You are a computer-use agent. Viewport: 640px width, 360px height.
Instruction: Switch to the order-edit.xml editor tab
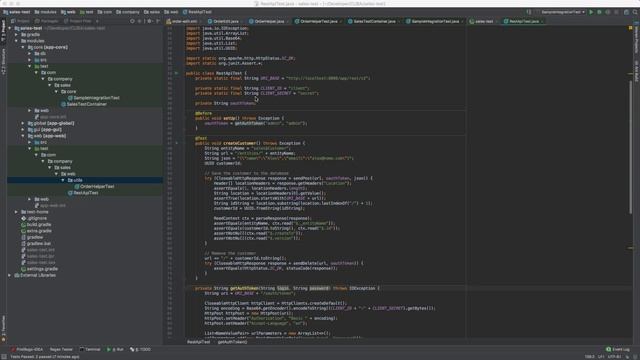point(183,21)
